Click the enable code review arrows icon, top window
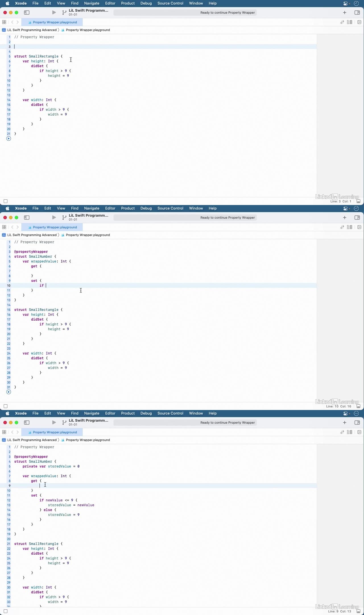 point(342,22)
